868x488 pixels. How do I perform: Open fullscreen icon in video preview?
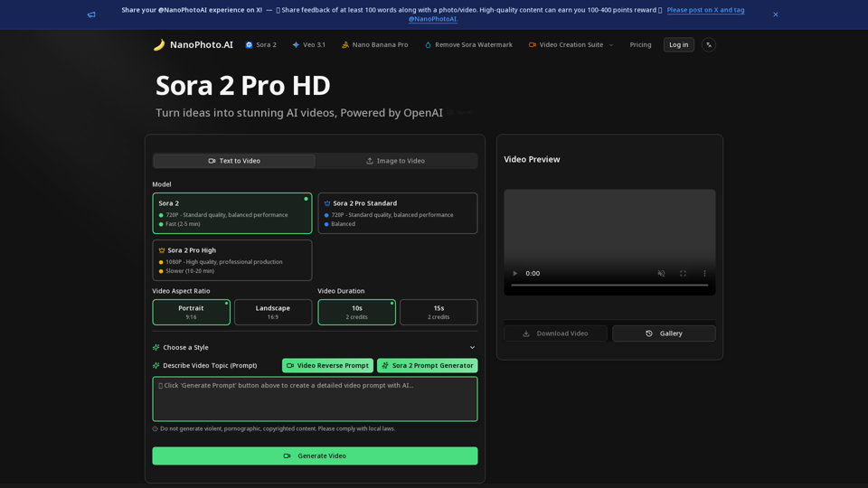(683, 273)
